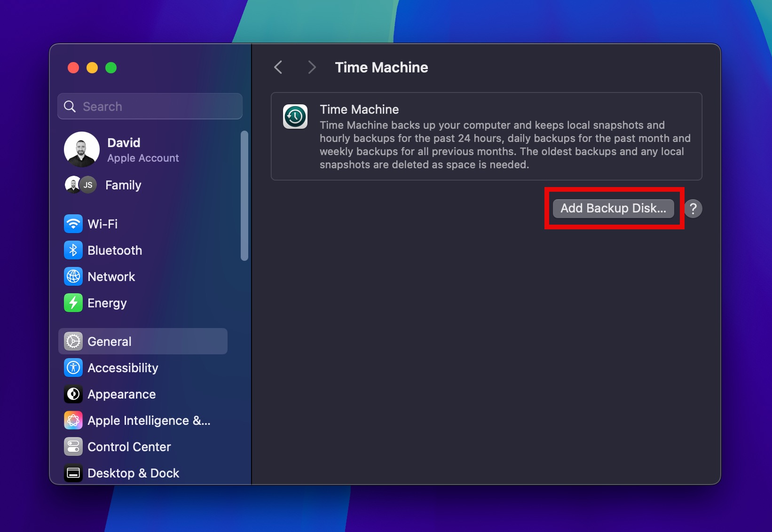Click the Time Machine app icon
This screenshot has height=532, width=772.
point(295,116)
